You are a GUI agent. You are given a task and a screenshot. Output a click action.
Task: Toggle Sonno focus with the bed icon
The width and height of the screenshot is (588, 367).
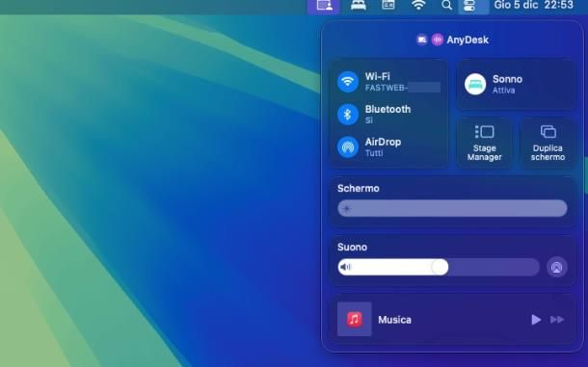(x=475, y=84)
